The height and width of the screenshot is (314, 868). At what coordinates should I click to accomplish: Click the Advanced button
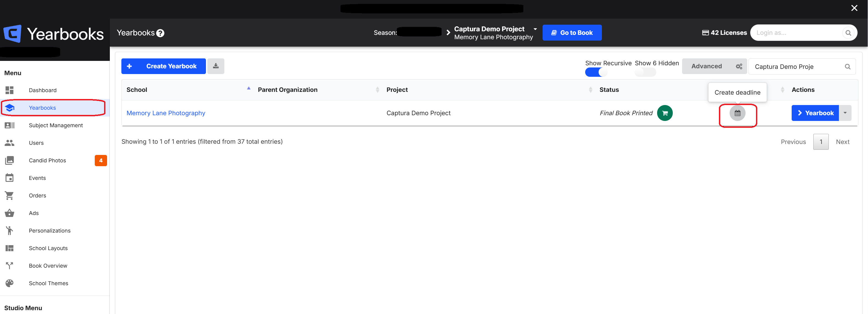pos(714,66)
